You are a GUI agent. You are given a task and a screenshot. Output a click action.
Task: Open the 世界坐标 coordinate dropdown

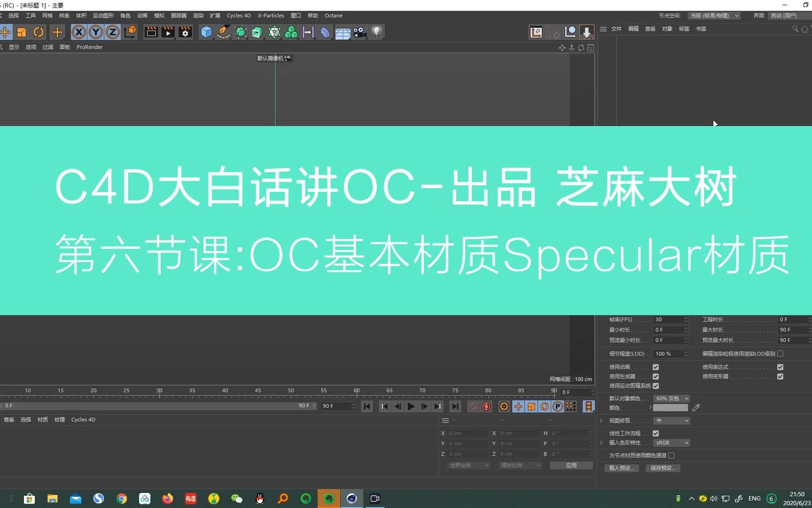click(x=468, y=465)
